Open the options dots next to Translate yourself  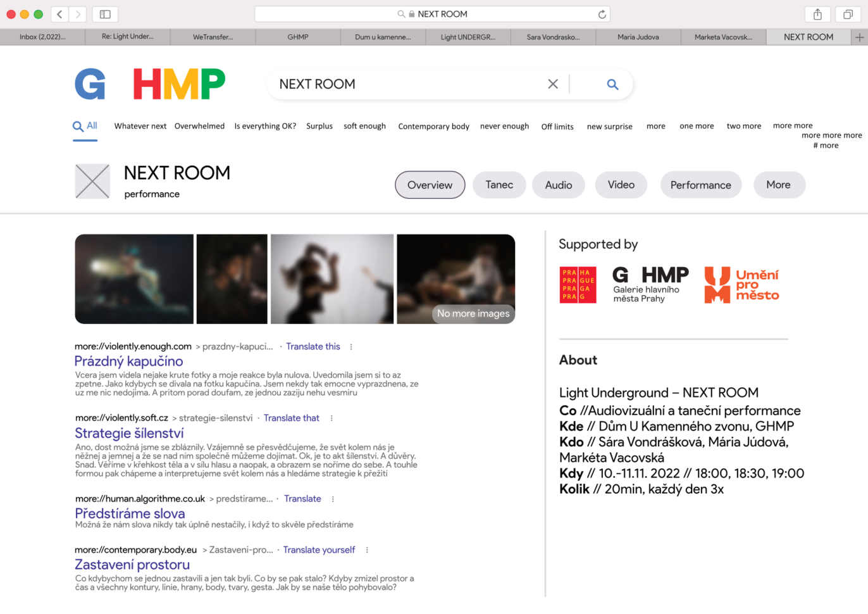(367, 550)
